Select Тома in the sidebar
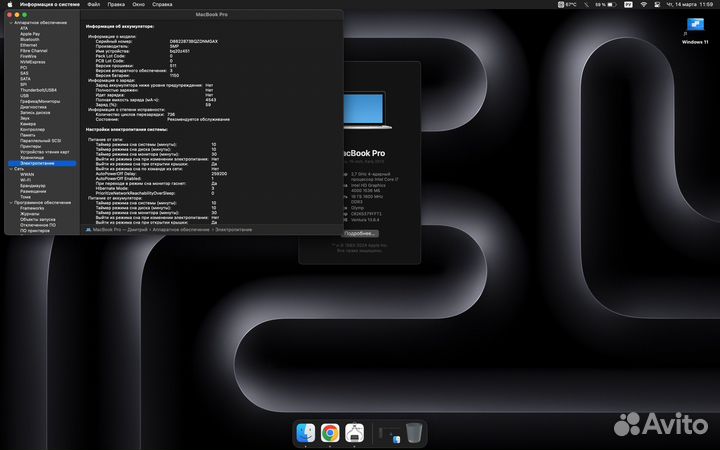Image resolution: width=720 pixels, height=450 pixels. point(25,197)
